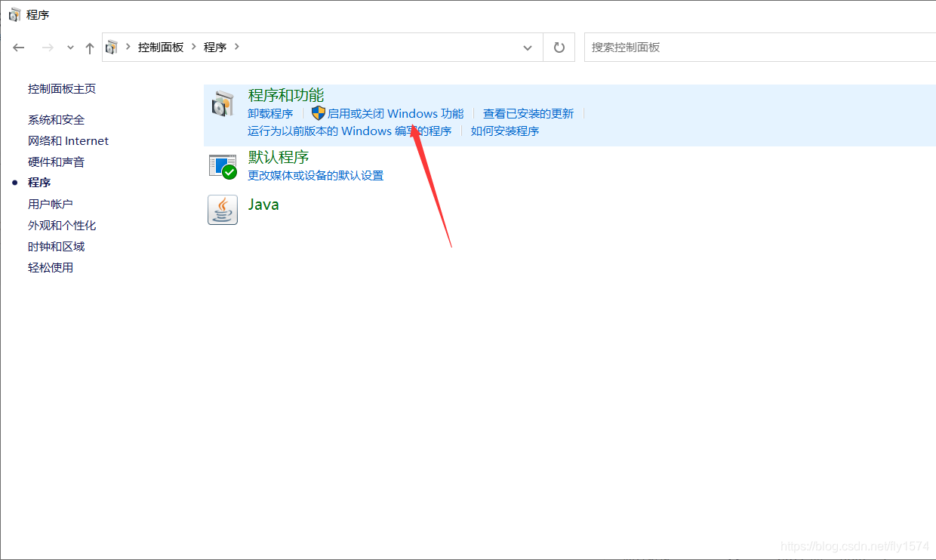
Task: Open 网络和 Internet category
Action: coord(68,140)
